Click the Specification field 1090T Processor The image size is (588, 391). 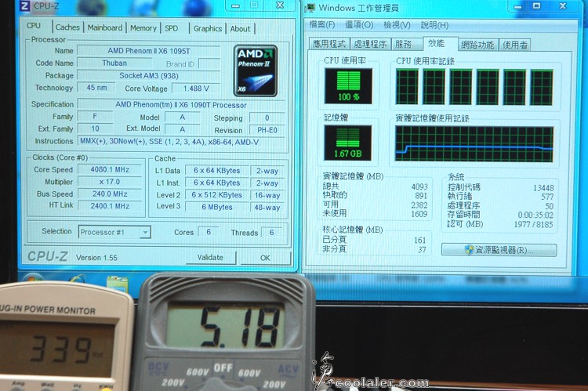click(181, 105)
